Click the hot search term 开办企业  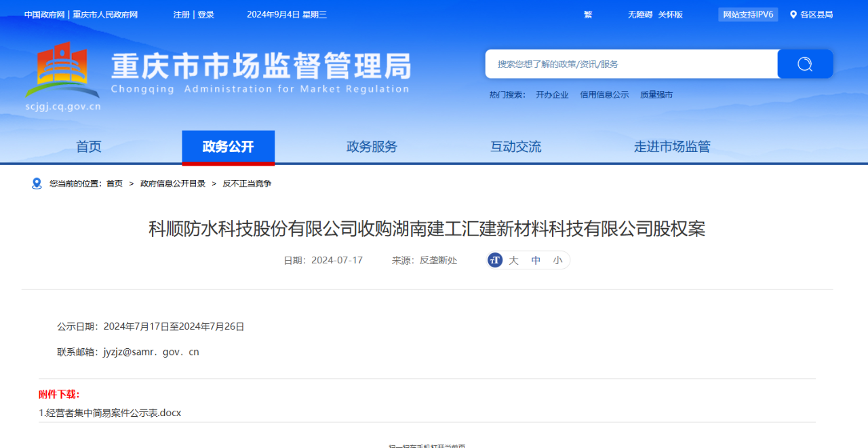click(x=552, y=95)
